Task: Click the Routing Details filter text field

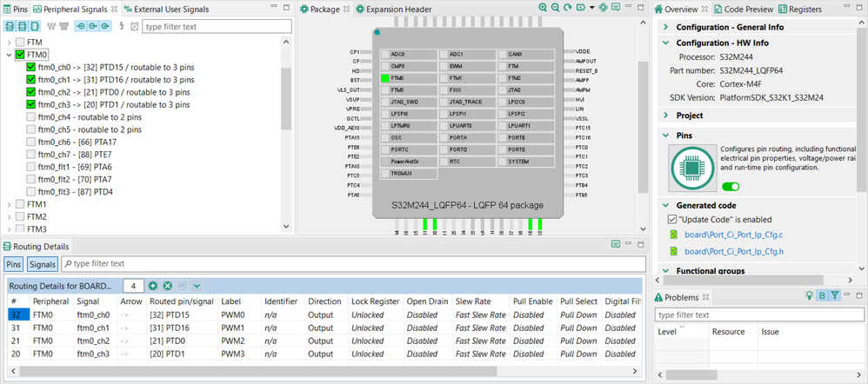Action: (353, 264)
